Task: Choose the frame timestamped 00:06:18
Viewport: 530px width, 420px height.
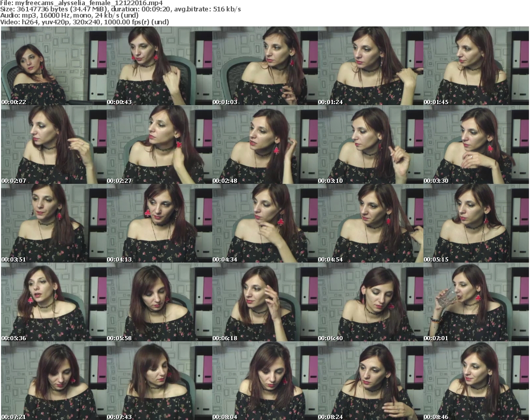Action: pos(265,302)
